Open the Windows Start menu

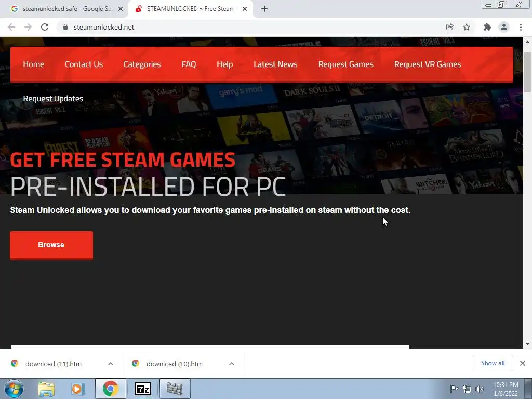tap(14, 389)
